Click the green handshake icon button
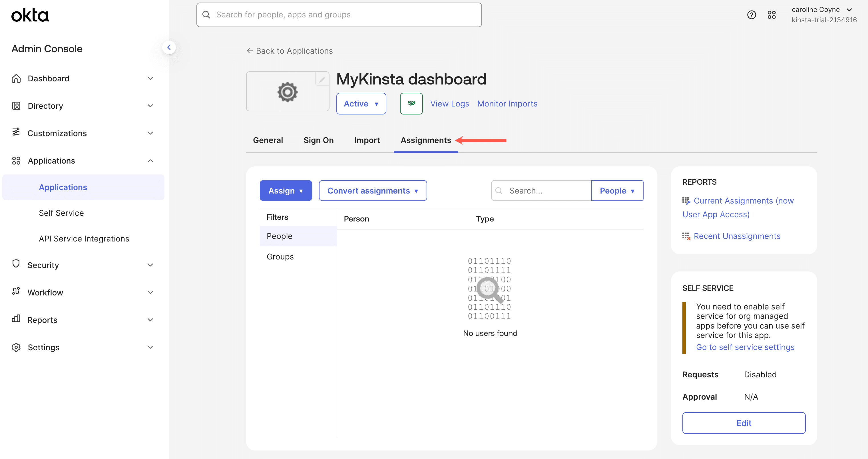The height and width of the screenshot is (459, 868). pyautogui.click(x=411, y=104)
